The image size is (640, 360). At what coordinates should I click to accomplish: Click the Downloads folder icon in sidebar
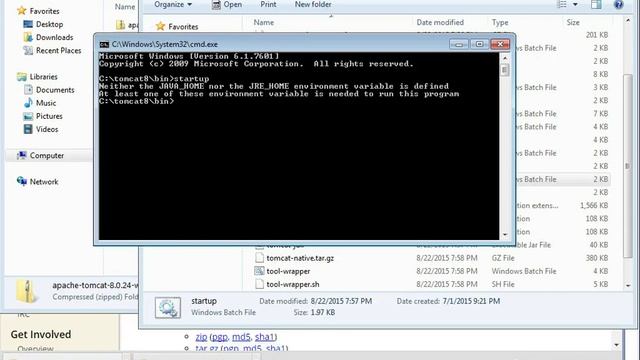point(28,38)
